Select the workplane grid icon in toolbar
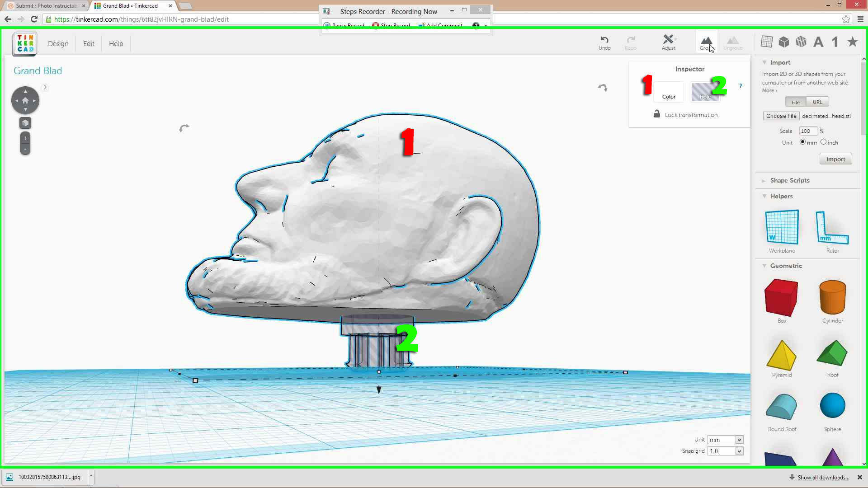Viewport: 868px width, 488px height. click(767, 42)
